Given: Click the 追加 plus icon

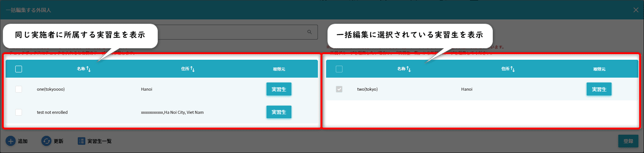Looking at the screenshot, I should [x=10, y=141].
